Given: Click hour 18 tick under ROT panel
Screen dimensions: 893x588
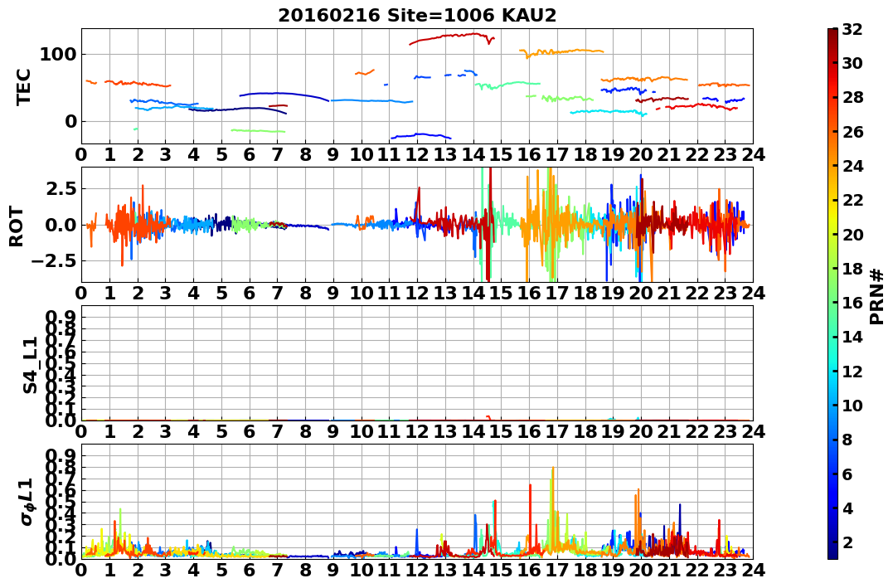Looking at the screenshot, I should click(585, 293).
